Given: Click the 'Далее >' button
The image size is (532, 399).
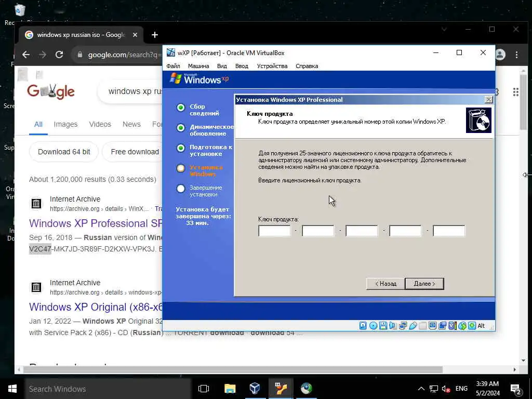Looking at the screenshot, I should pos(424,284).
